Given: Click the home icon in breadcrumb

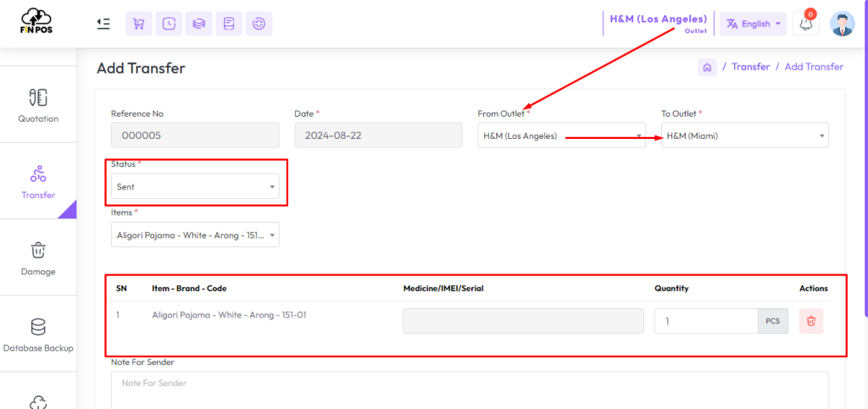Looking at the screenshot, I should [x=707, y=68].
